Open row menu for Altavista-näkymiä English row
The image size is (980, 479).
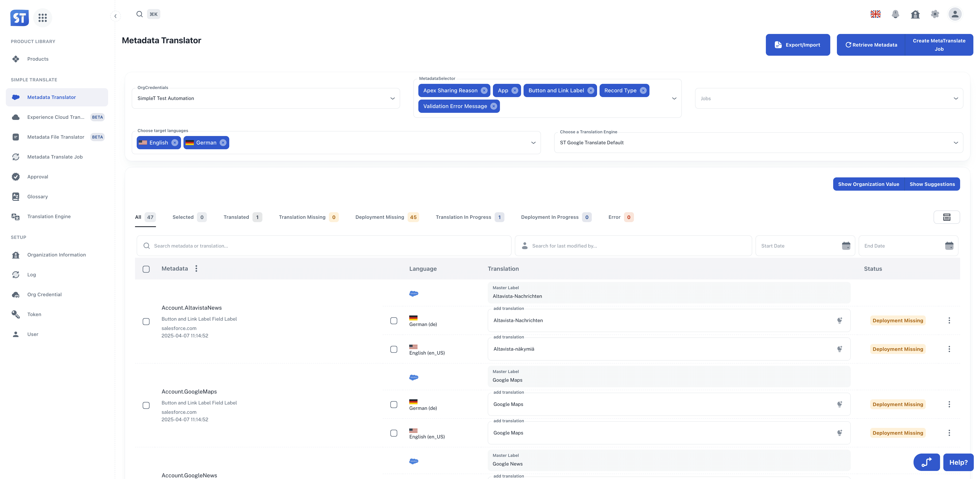[949, 349]
